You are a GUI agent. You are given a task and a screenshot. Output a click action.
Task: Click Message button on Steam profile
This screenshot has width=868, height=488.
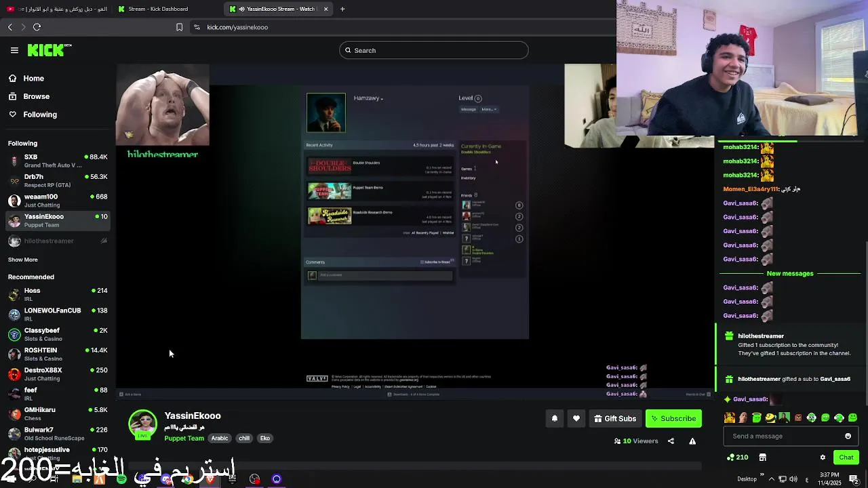click(x=469, y=109)
